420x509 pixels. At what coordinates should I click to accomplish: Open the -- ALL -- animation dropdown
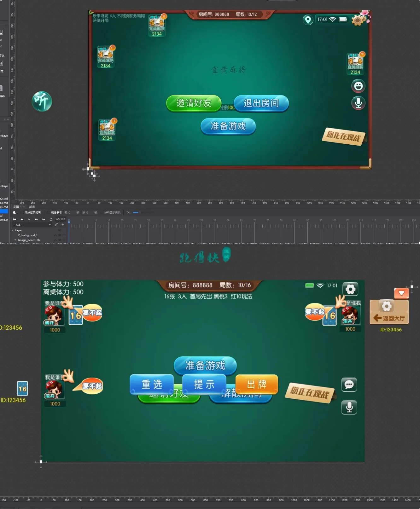(32, 225)
